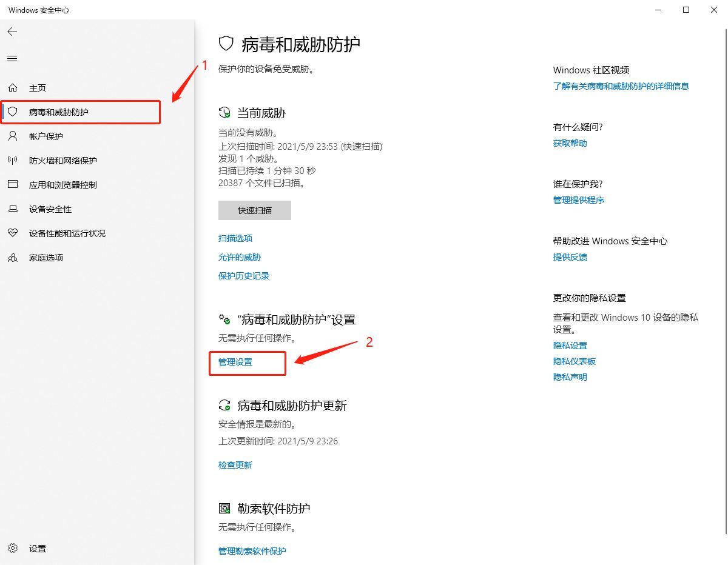The width and height of the screenshot is (728, 565).
Task: Click 检查更新 for protection updates
Action: 235,464
